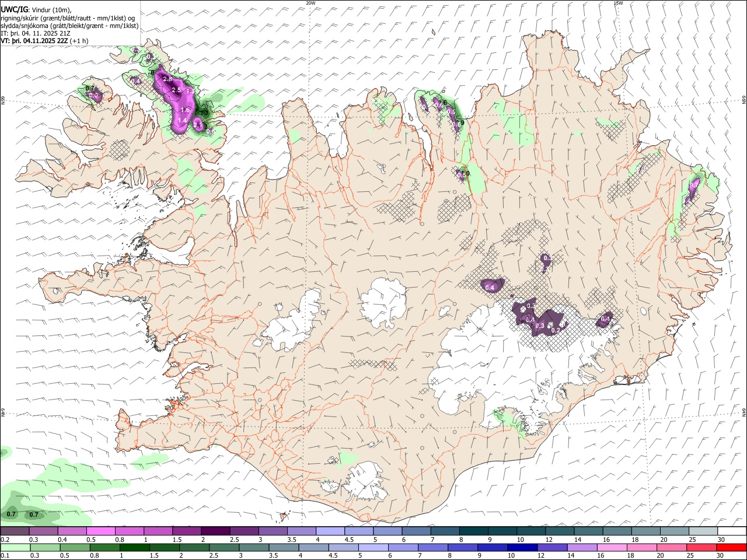The width and height of the screenshot is (747, 560).
Task: Select the dark teal 8 mm snow legend swatch
Action: (473, 531)
